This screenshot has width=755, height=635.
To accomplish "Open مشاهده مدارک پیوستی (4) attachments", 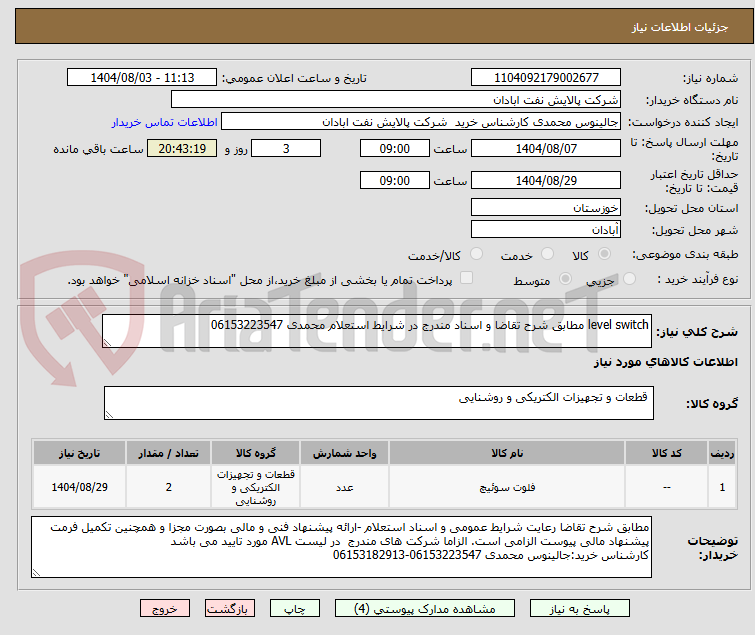I will [424, 609].
